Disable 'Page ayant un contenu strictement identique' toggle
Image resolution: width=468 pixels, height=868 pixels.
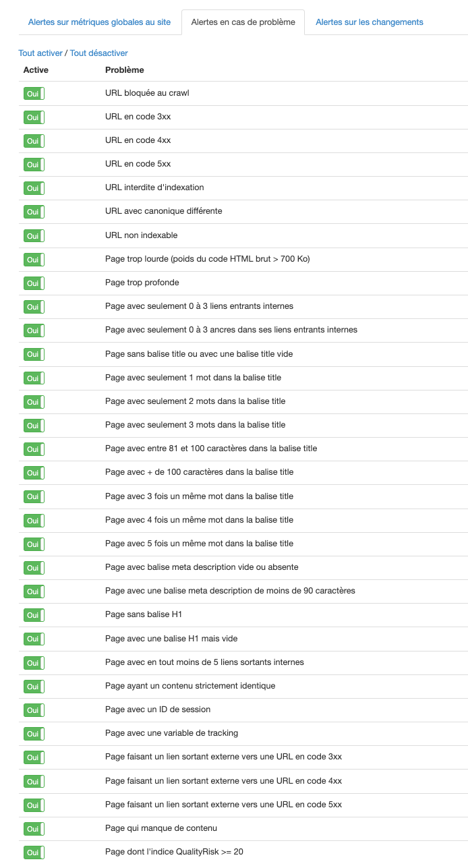tap(34, 687)
